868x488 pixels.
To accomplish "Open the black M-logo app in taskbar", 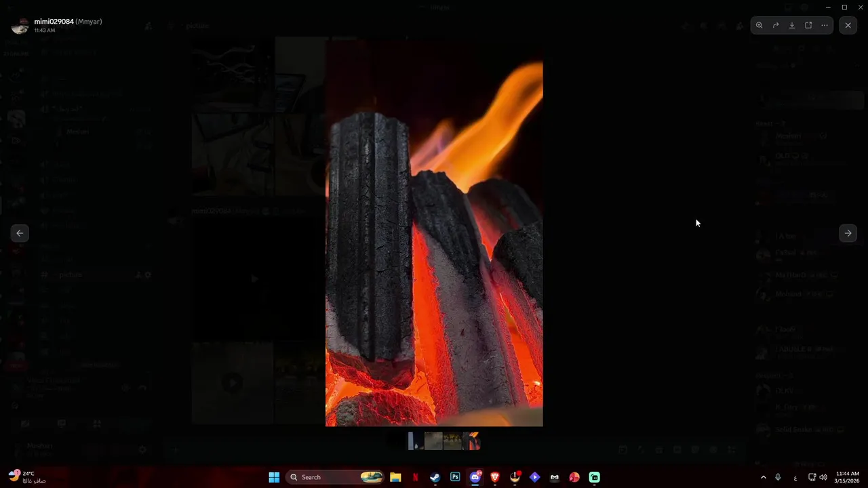I will pyautogui.click(x=555, y=477).
